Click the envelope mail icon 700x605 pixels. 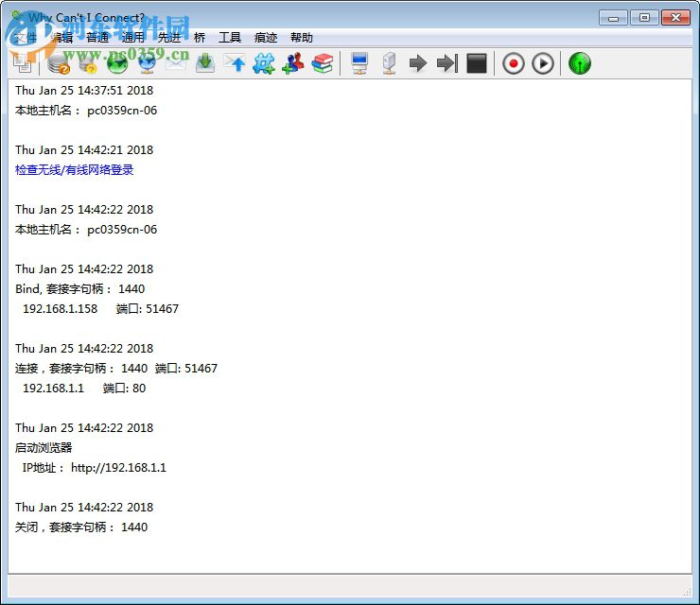(x=176, y=63)
